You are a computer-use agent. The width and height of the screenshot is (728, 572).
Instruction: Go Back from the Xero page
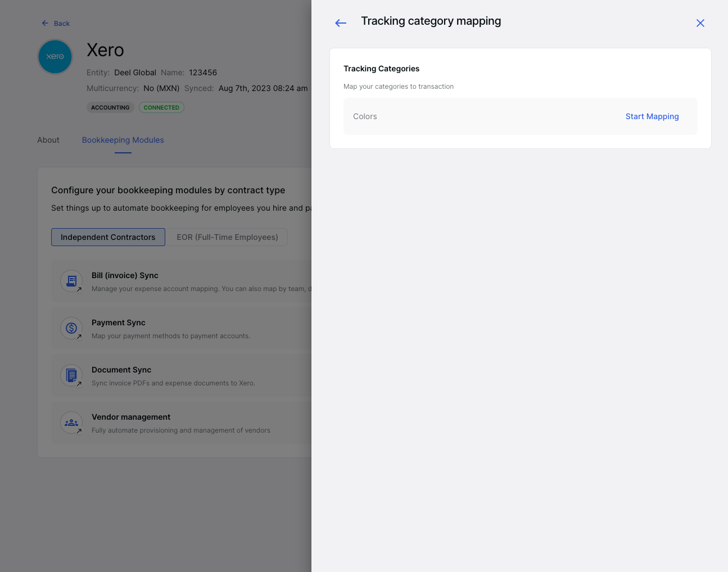tap(56, 24)
